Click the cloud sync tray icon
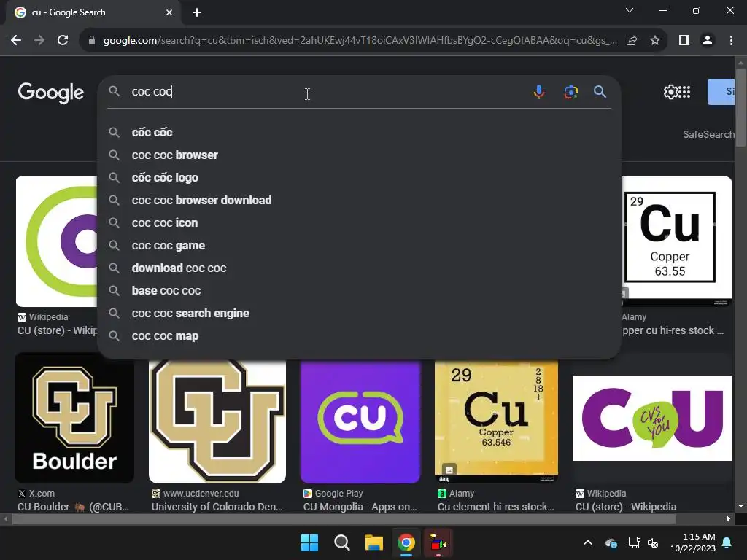This screenshot has width=747, height=560. pos(611,542)
